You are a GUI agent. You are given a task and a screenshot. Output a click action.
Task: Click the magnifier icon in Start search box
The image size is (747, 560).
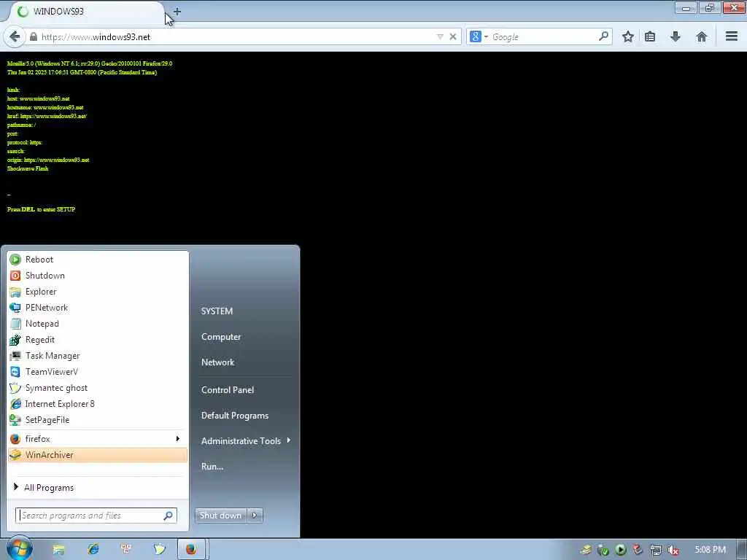pos(169,516)
